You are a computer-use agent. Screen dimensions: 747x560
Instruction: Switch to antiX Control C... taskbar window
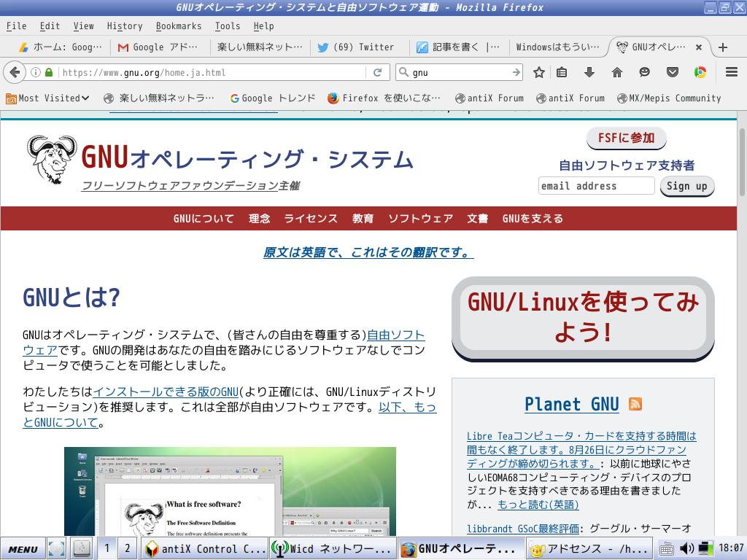[x=205, y=548]
